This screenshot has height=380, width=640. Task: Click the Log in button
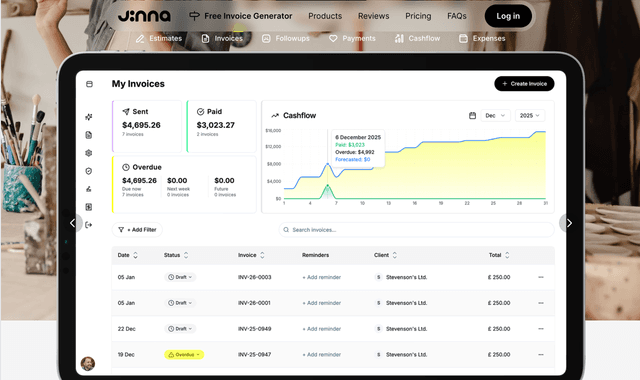(508, 16)
